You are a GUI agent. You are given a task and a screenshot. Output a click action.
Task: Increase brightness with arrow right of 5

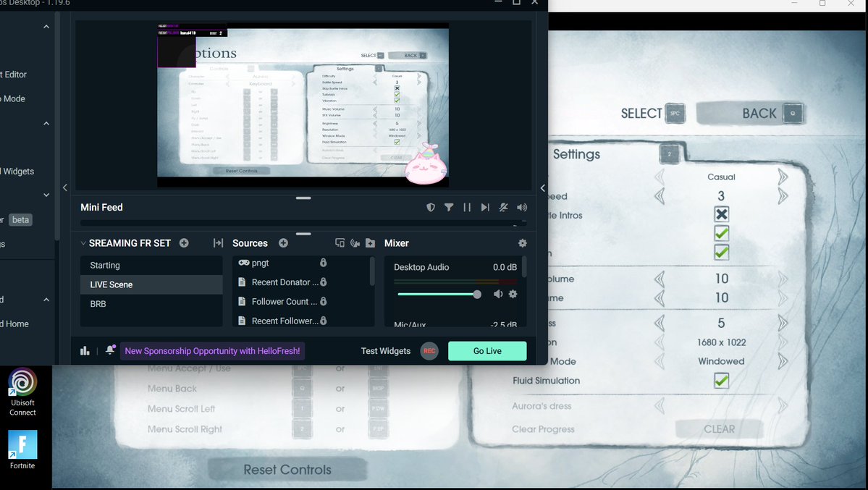coord(783,323)
